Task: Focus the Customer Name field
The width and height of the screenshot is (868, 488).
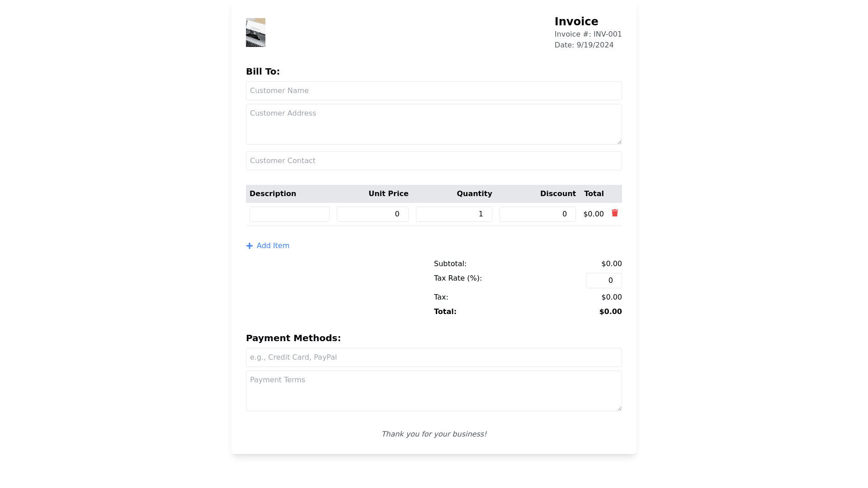Action: [434, 91]
